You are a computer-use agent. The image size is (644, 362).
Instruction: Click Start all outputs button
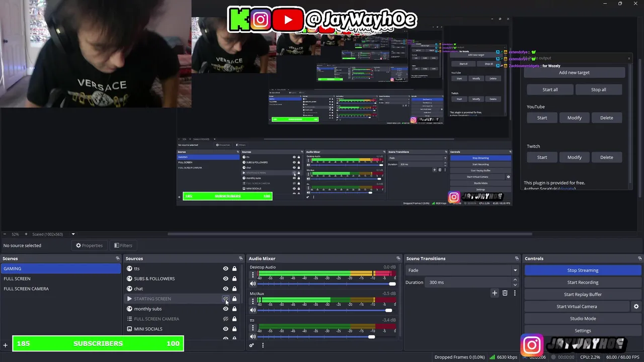coord(550,89)
